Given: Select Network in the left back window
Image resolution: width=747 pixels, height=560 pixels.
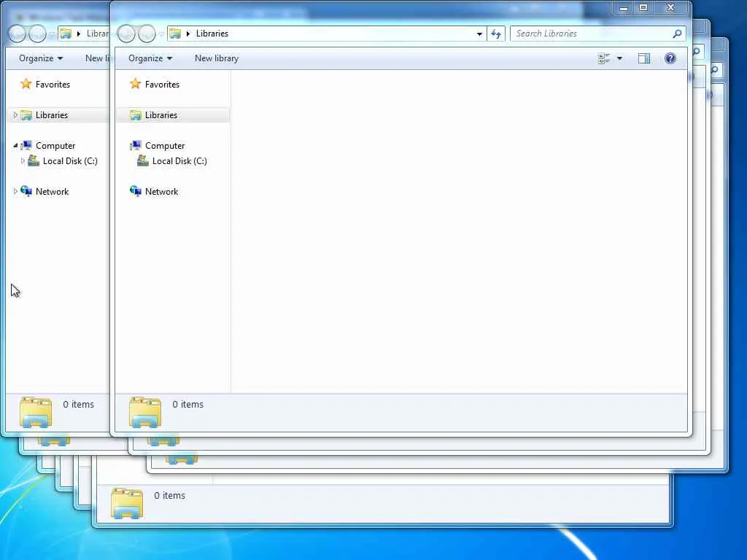Looking at the screenshot, I should 52,192.
